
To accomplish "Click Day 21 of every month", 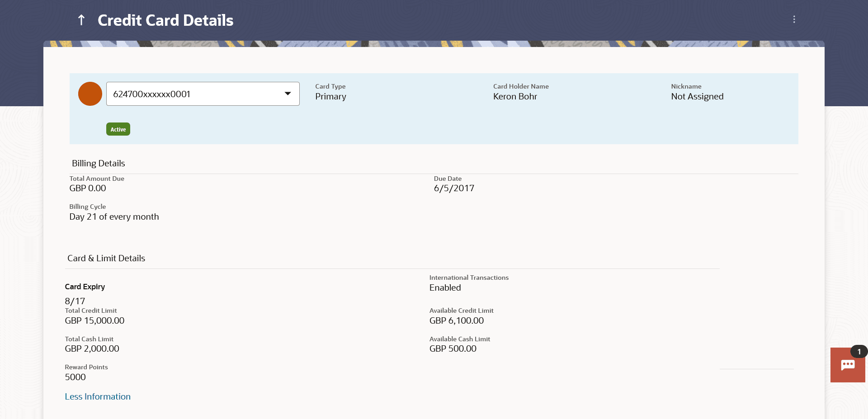I will coord(114,217).
